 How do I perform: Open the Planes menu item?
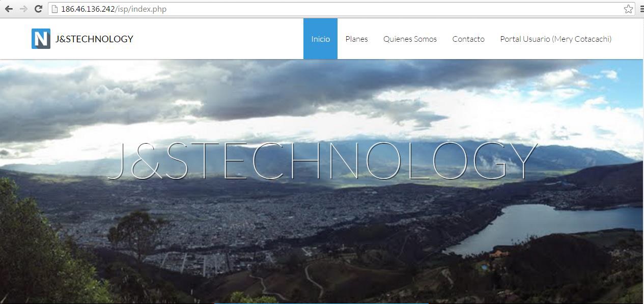tap(356, 39)
